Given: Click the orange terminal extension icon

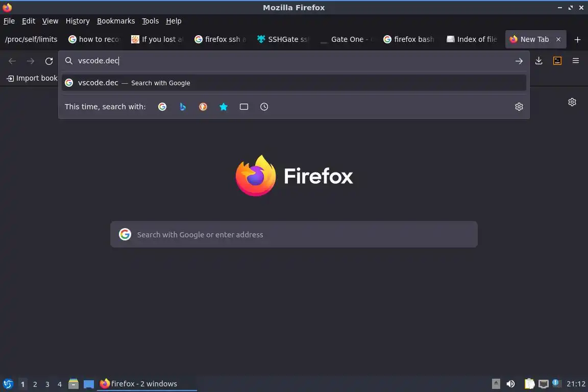Looking at the screenshot, I should [557, 61].
